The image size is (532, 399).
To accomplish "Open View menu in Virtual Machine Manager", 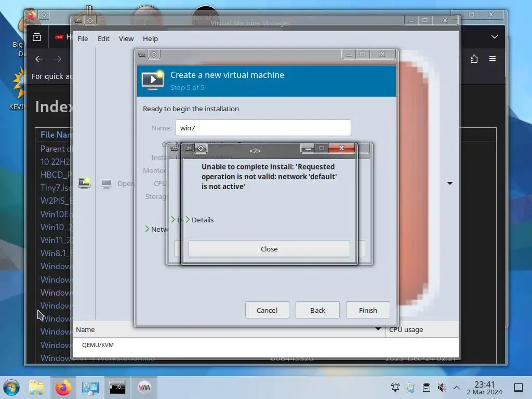I will coord(126,38).
